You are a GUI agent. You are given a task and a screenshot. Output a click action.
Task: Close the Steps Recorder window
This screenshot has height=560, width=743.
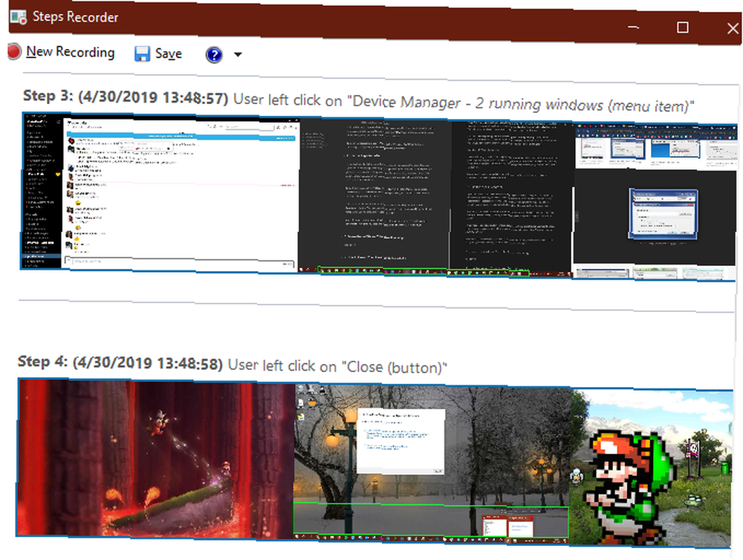click(x=733, y=28)
